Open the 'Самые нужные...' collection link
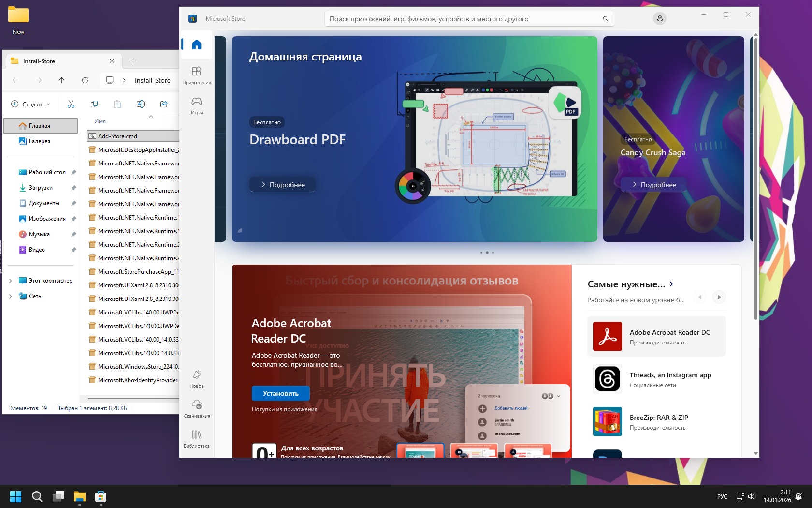Image resolution: width=812 pixels, height=508 pixels. coord(630,284)
